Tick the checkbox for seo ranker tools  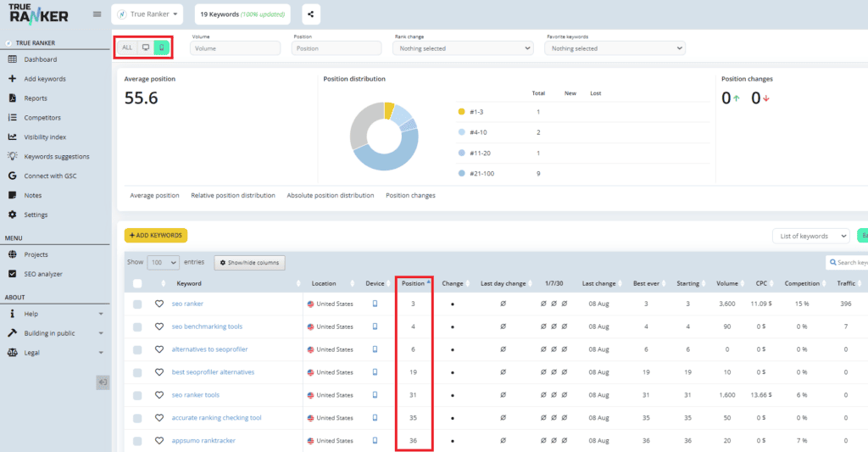point(137,395)
